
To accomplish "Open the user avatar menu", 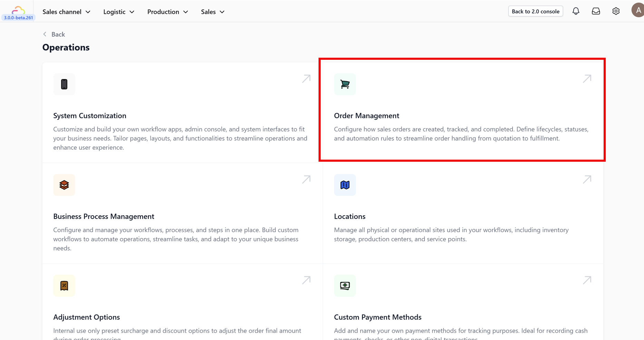I will click(x=638, y=10).
